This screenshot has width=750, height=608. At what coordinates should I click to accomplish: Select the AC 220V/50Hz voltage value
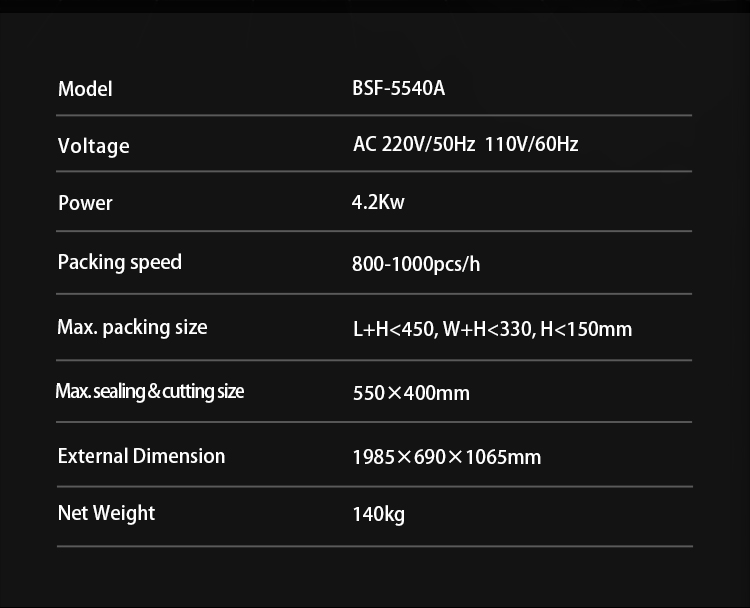[414, 144]
